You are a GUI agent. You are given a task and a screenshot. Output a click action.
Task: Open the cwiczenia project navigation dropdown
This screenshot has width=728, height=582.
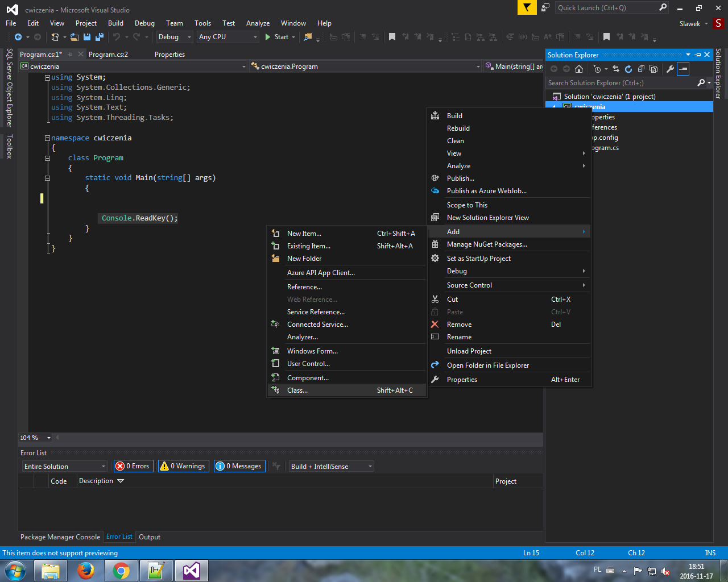134,66
